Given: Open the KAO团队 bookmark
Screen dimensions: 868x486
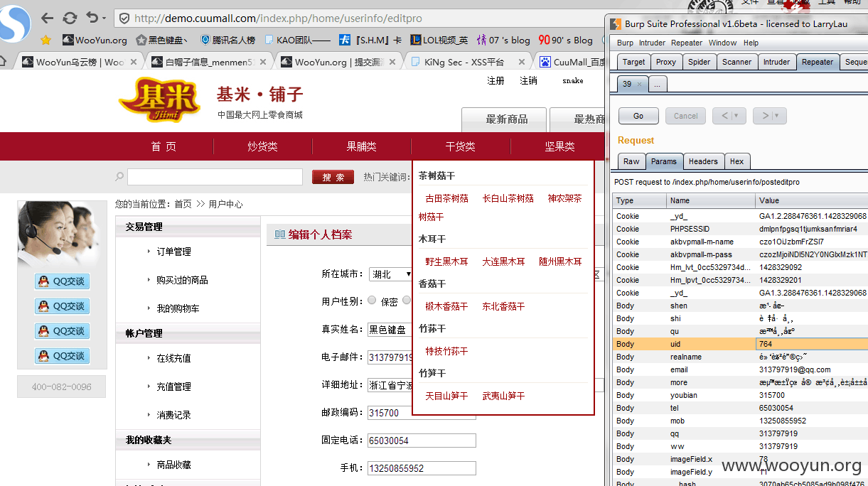Looking at the screenshot, I should (298, 40).
